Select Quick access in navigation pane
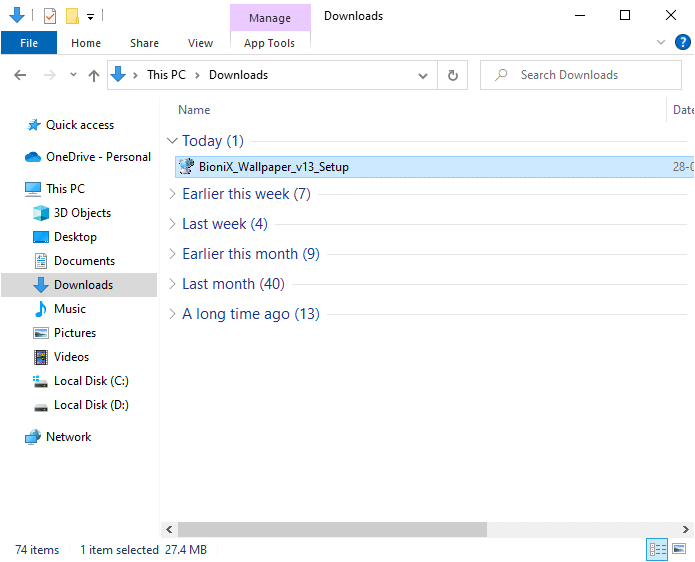This screenshot has width=695, height=562. pos(80,125)
